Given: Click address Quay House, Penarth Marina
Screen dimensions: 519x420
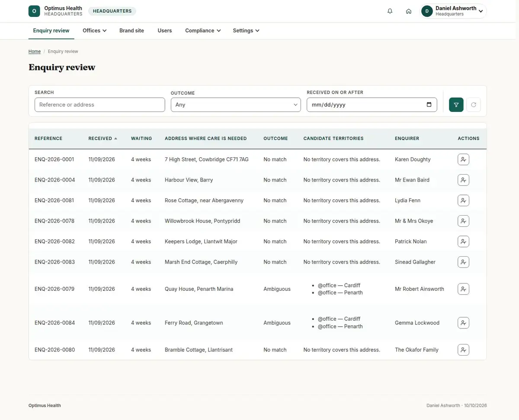Looking at the screenshot, I should point(199,289).
